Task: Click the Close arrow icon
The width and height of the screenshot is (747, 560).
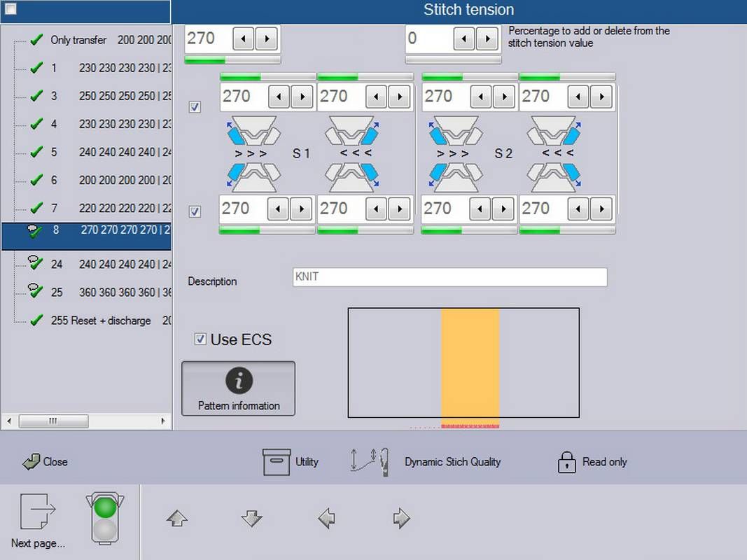Action: click(x=31, y=461)
